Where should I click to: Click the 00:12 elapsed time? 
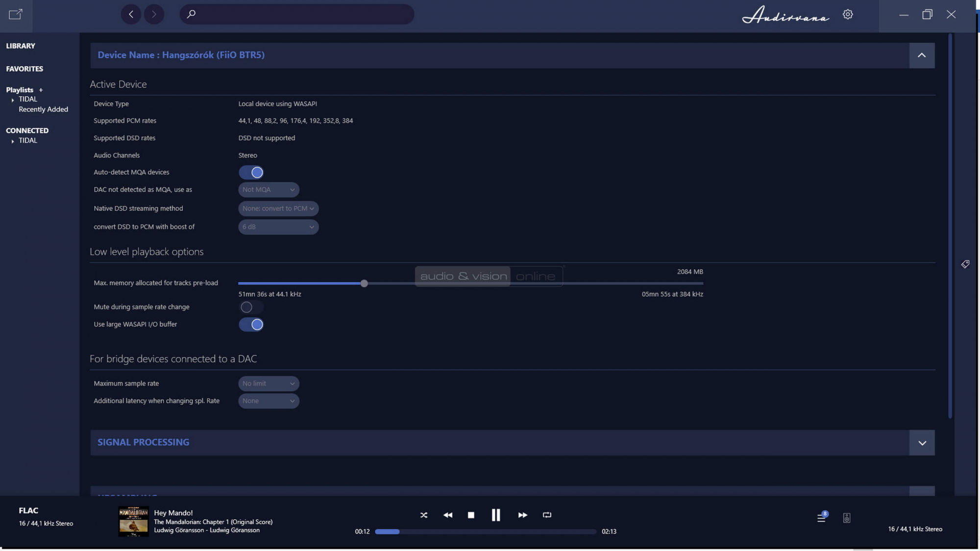(x=362, y=531)
